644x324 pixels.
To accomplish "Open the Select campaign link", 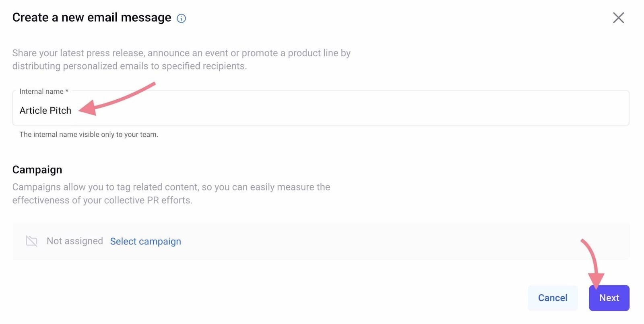I will point(145,241).
